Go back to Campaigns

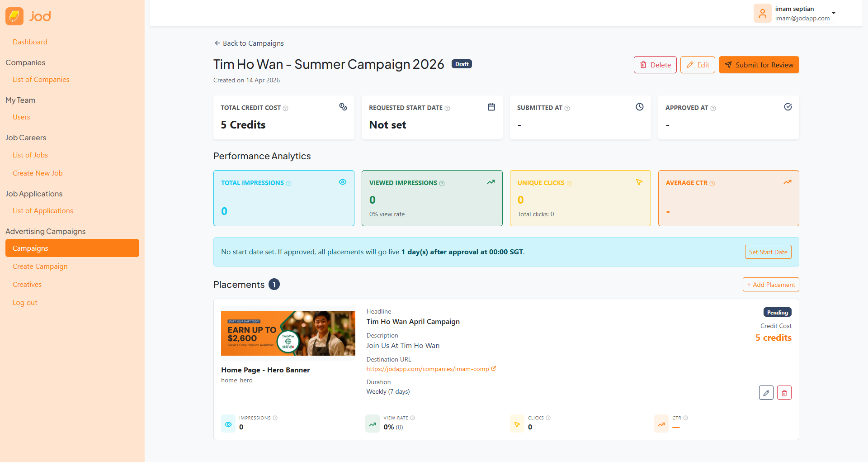(249, 43)
